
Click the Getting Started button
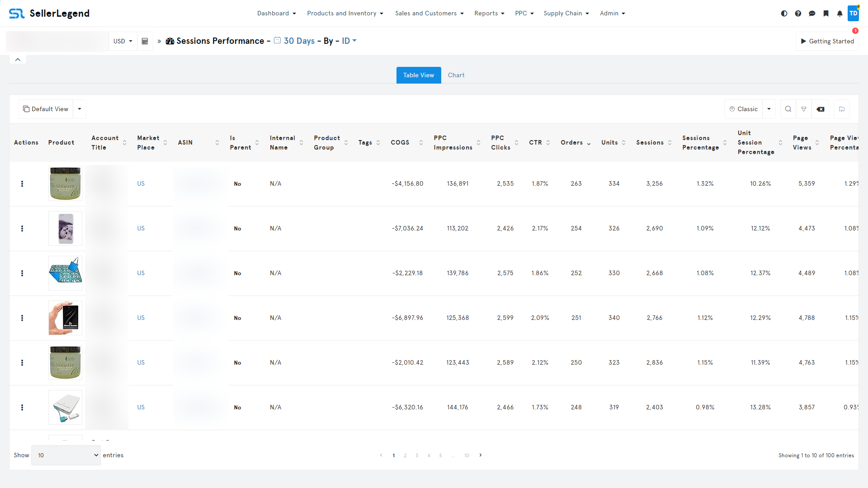827,41
